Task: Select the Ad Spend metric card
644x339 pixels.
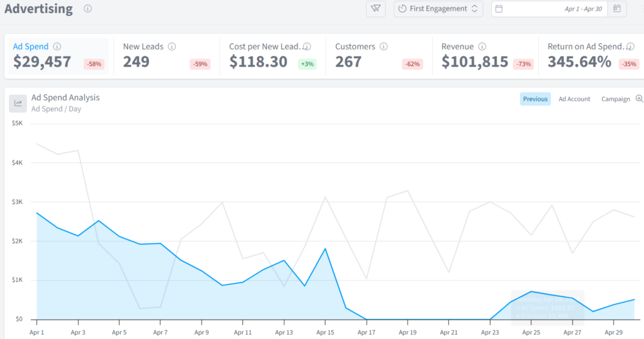Action: [58, 57]
